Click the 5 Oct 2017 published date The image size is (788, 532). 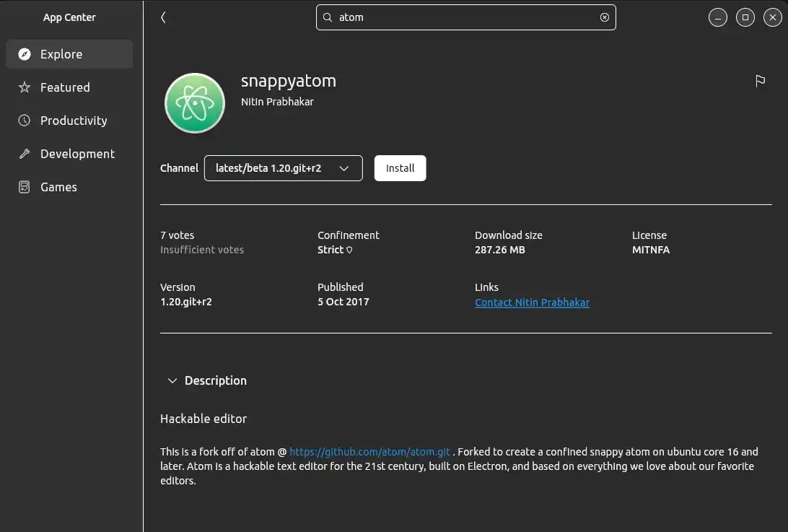[343, 302]
